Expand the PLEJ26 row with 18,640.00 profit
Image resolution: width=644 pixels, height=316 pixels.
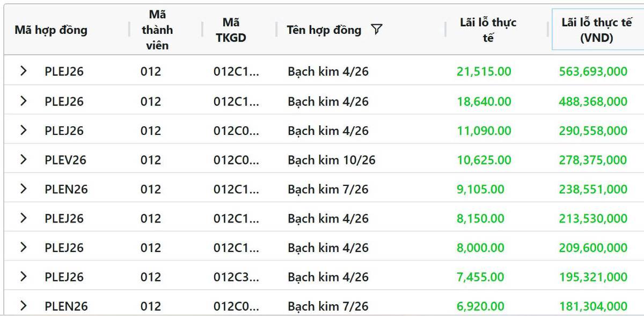coord(23,100)
